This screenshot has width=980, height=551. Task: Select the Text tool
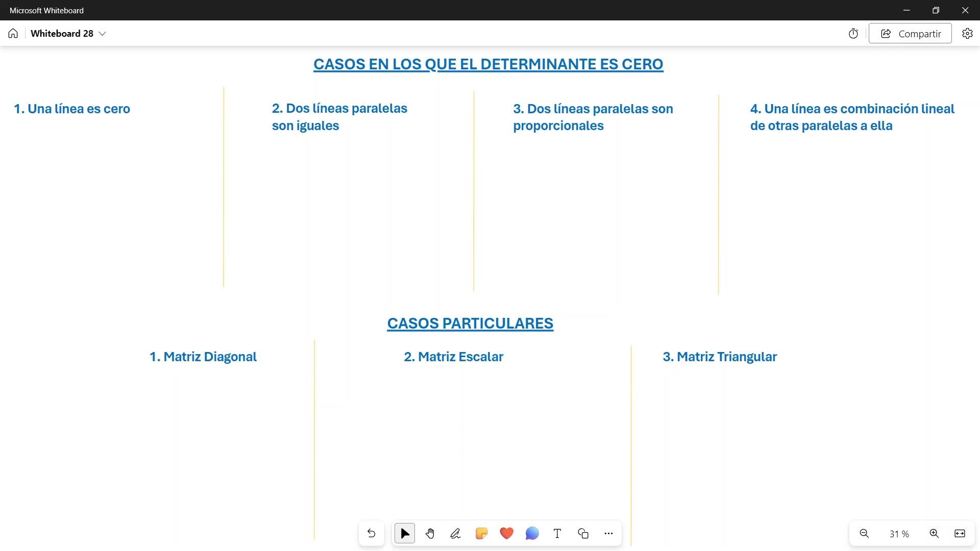pos(557,534)
